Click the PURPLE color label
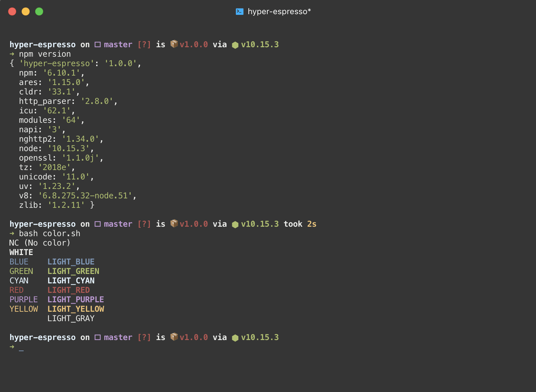 [24, 300]
